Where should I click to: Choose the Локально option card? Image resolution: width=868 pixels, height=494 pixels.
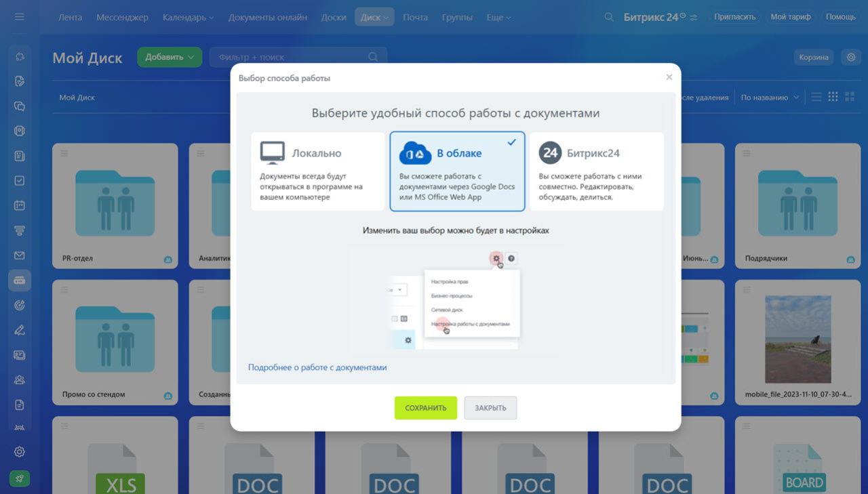pos(317,171)
